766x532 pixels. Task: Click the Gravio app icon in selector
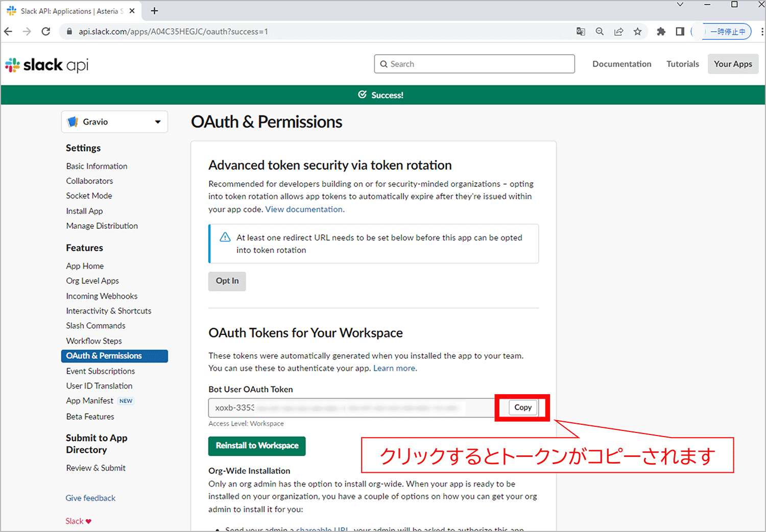(73, 122)
